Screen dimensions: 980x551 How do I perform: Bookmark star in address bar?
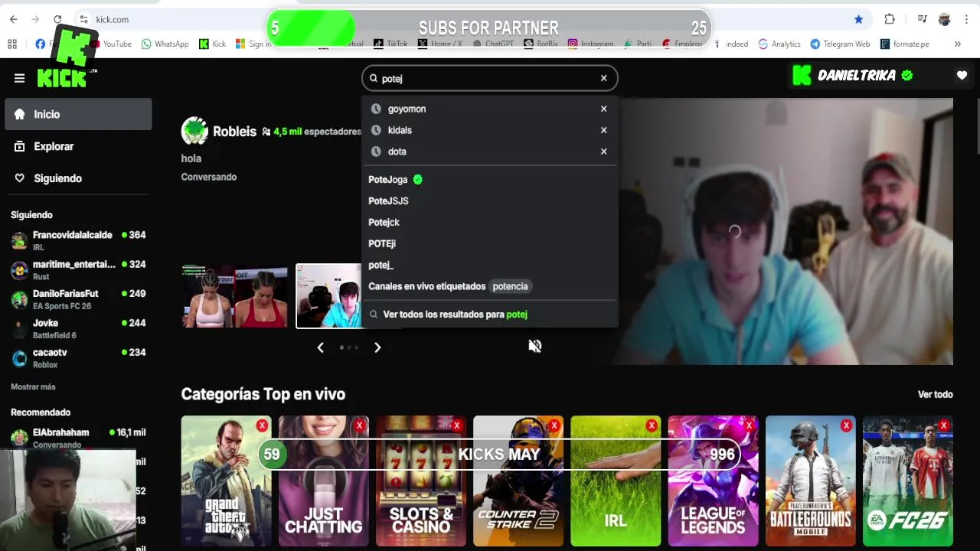click(x=858, y=19)
